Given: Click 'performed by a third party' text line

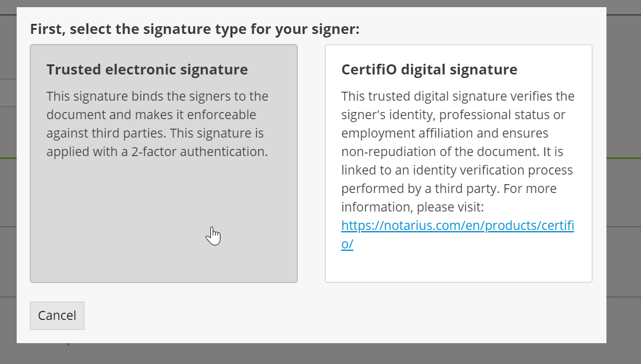Looking at the screenshot, I should coord(449,189).
